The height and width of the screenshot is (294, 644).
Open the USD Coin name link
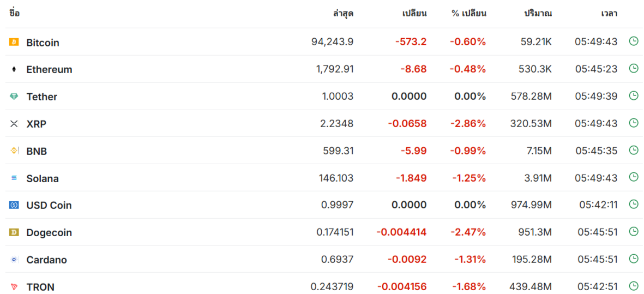click(49, 205)
